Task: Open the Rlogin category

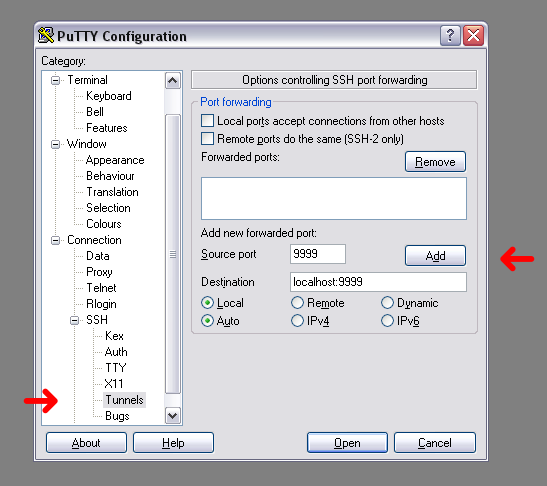Action: tap(101, 304)
